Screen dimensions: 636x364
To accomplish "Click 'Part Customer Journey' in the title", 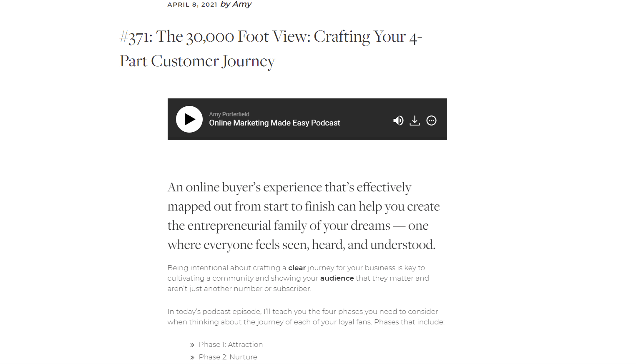I will pos(197,61).
